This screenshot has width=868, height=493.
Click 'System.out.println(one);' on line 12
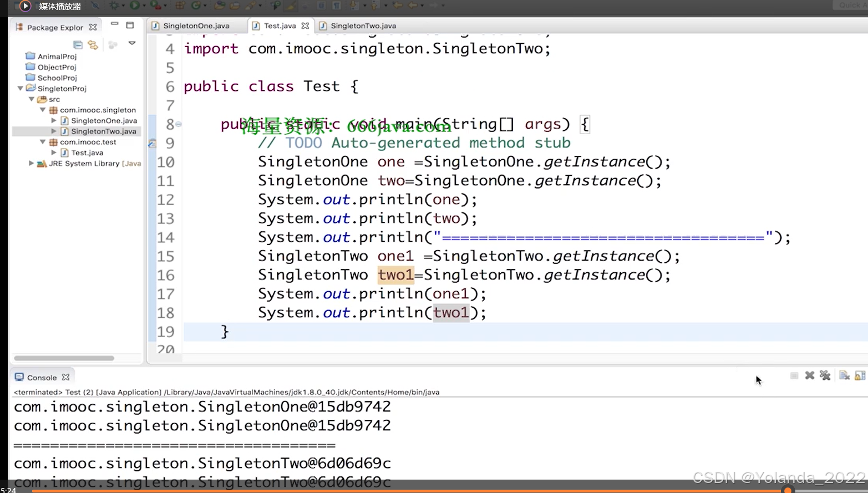click(x=367, y=200)
